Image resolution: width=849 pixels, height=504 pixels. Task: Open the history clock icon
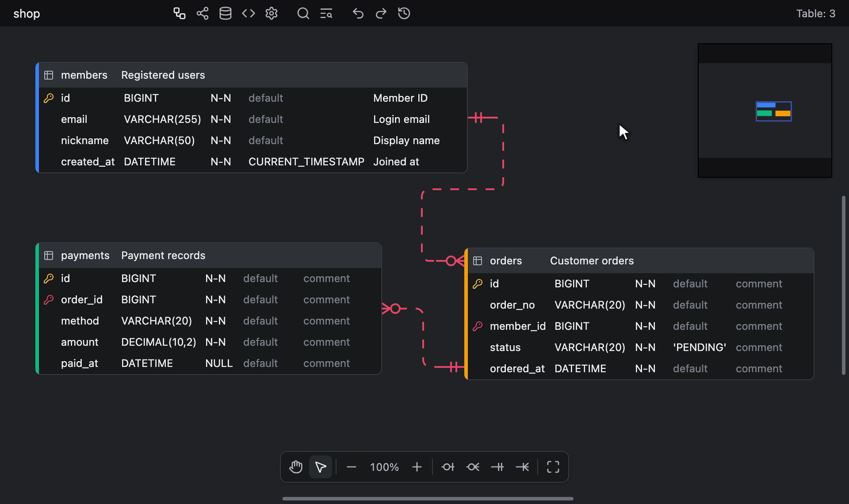click(x=404, y=13)
